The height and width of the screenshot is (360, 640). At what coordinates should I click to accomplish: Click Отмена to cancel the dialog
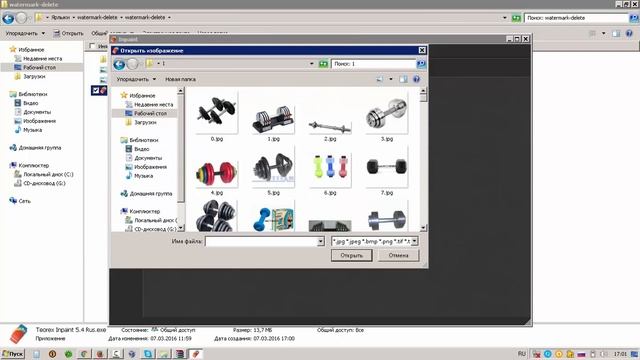[398, 256]
